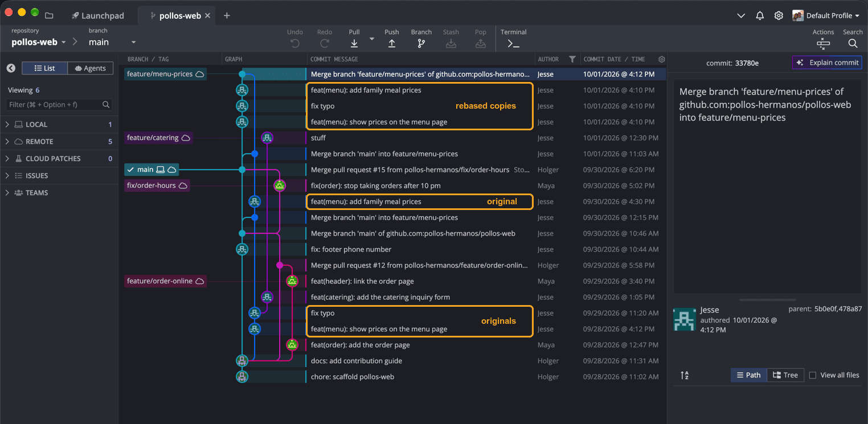Enable the View all files checkbox
The height and width of the screenshot is (424, 868).
[813, 375]
